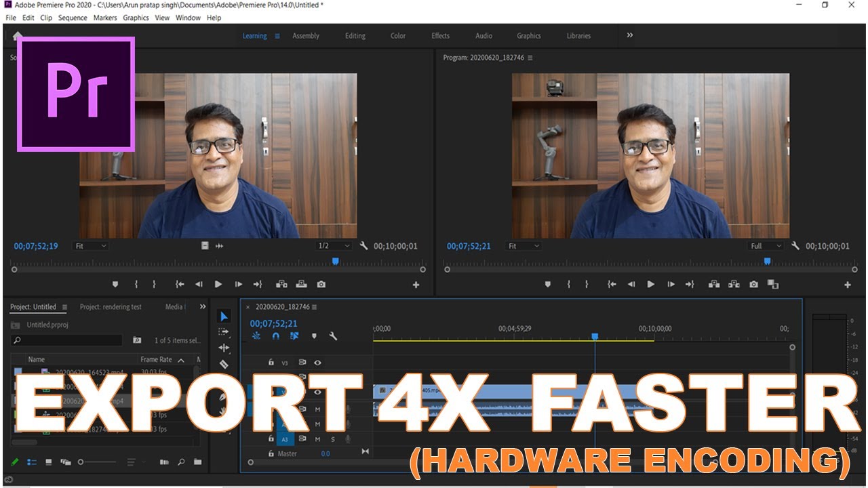Click Mark In in Program monitor
This screenshot has height=488, width=868.
[569, 285]
